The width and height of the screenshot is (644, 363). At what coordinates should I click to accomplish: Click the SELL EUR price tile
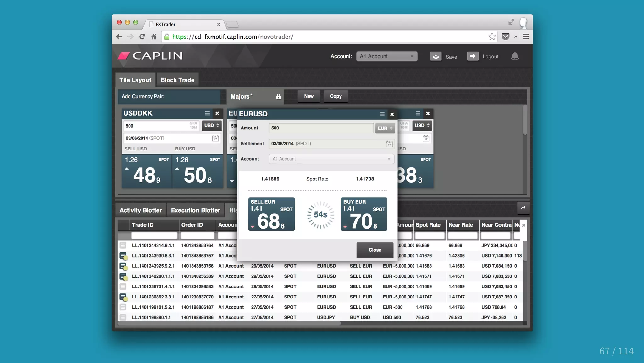tap(271, 214)
